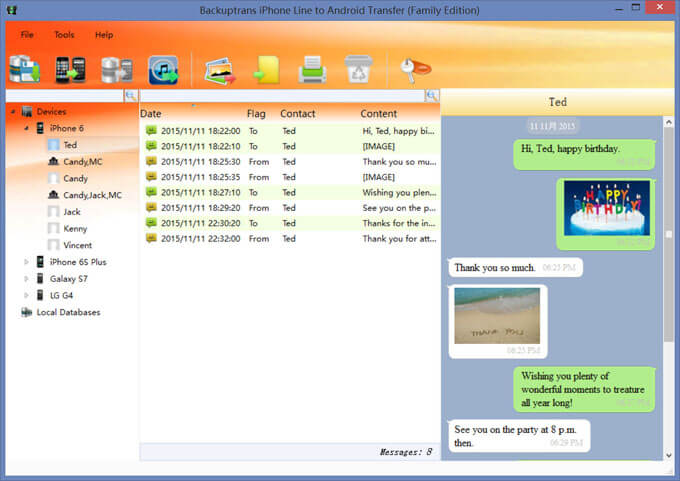680x481 pixels.
Task: Select the Candy,MC group chat
Action: point(82,162)
